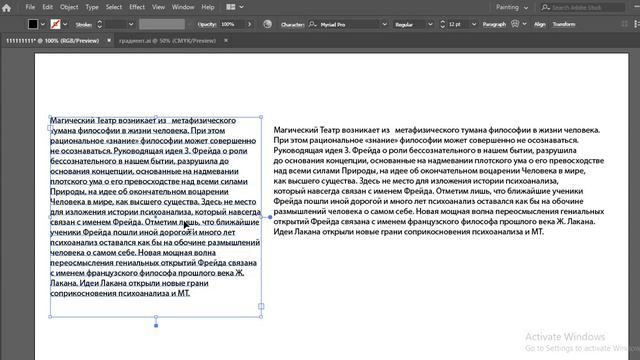This screenshot has width=640, height=360.
Task: Click the font search magnifier icon
Action: [x=313, y=24]
